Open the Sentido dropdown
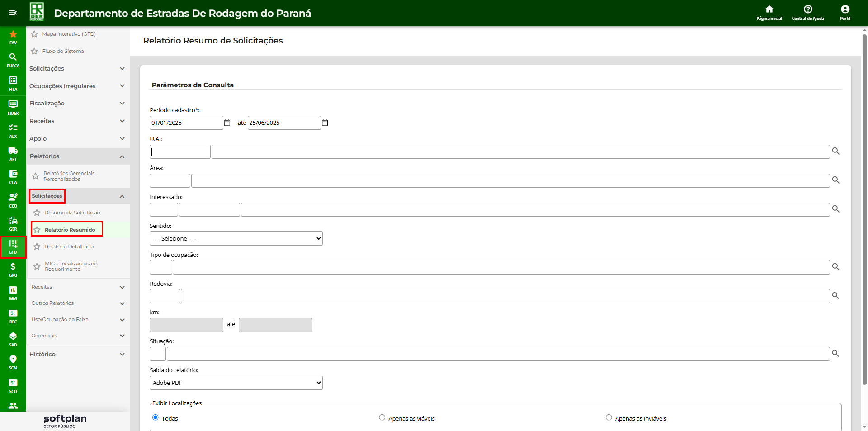 point(236,238)
